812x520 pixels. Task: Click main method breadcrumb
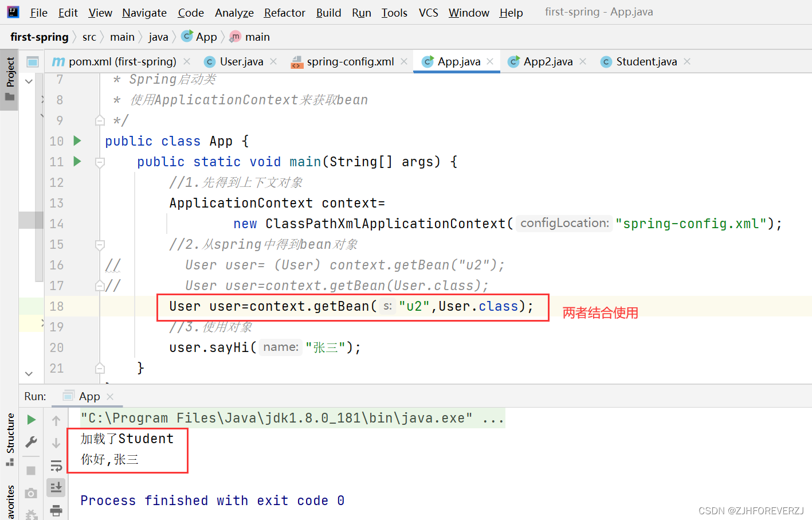[x=250, y=37]
